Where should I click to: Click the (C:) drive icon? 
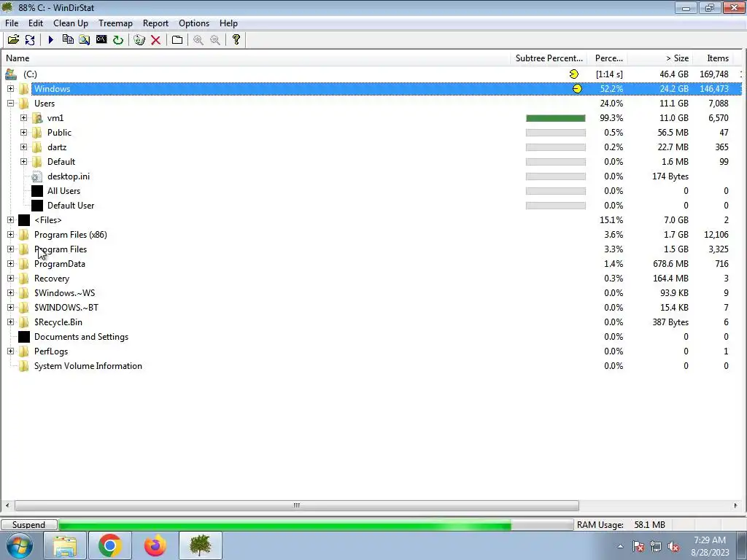[11, 74]
